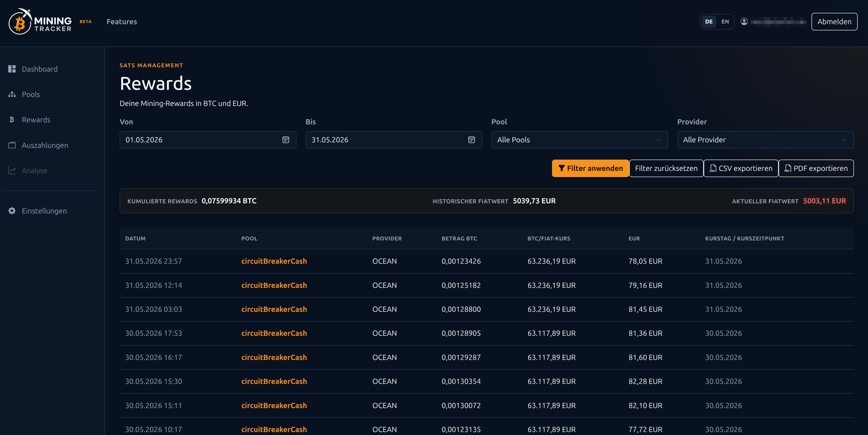Export with PDF exportieren button

(x=816, y=168)
